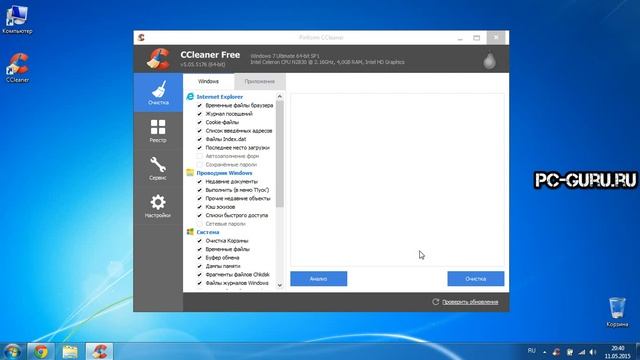Toggle Список введённых адресов checkbox

pos(200,131)
